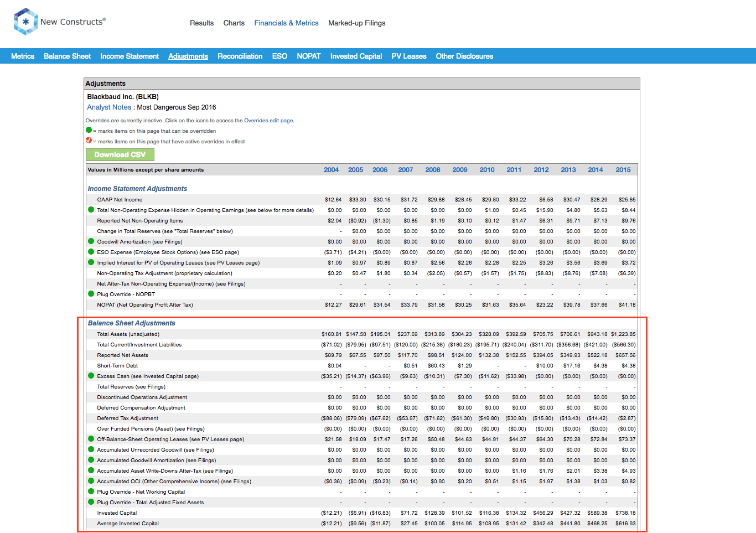Screen dimensions: 756x533
Task: Switch to the Invested Capital tab
Action: 356,56
